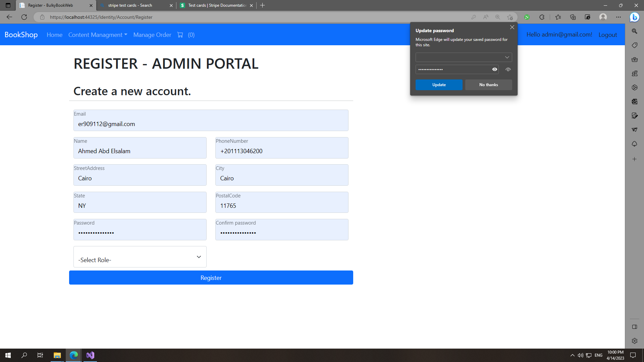The width and height of the screenshot is (644, 362).
Task: Open Outlook from the Edge sidebar
Action: 635,102
